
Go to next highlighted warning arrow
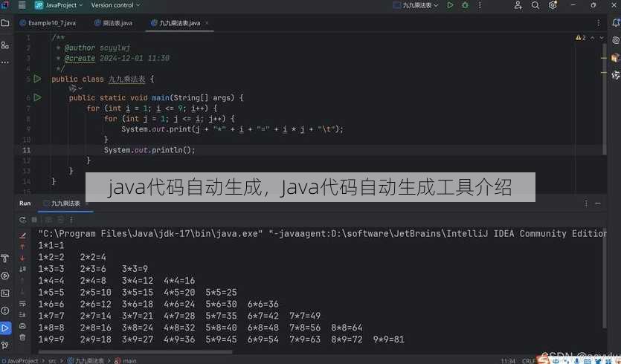point(602,38)
